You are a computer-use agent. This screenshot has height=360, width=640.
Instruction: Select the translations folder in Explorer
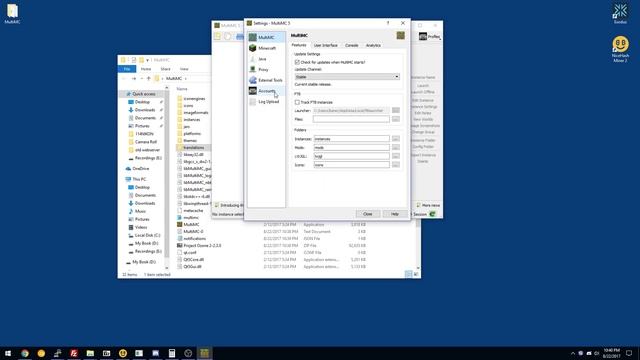pos(193,147)
